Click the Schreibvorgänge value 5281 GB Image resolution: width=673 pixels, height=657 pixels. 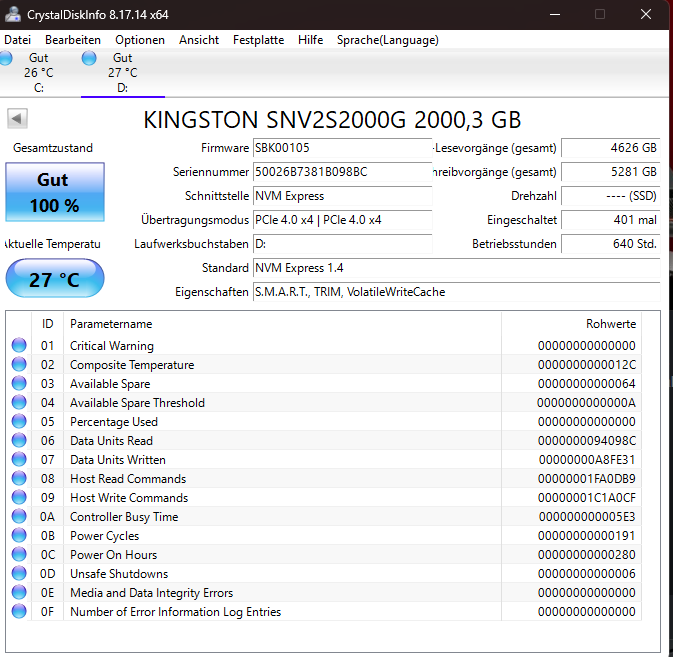(610, 172)
